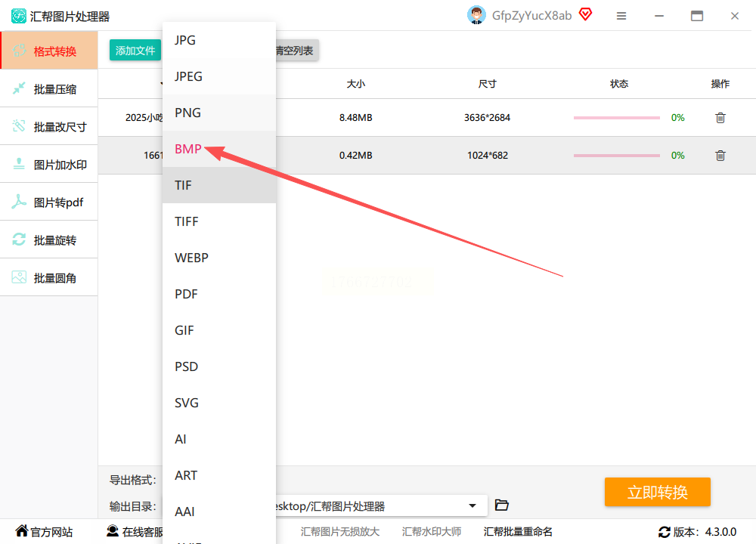Select BMP export format
The image size is (756, 544).
click(x=219, y=149)
